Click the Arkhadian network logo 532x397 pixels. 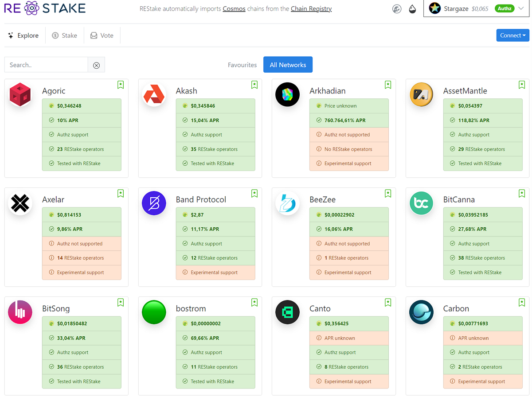287,94
